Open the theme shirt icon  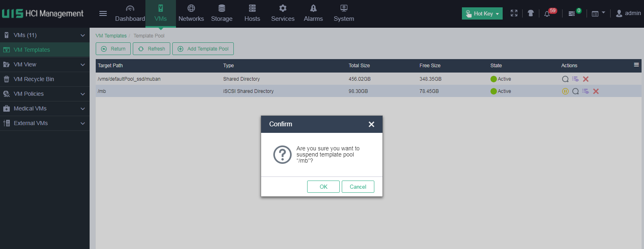[x=530, y=13]
